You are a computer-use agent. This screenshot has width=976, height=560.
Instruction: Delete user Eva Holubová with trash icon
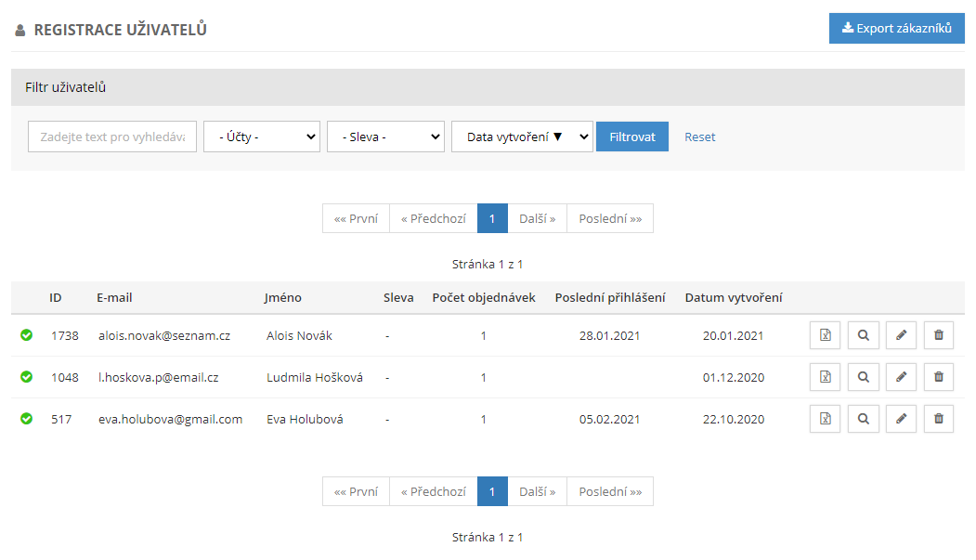click(x=938, y=419)
